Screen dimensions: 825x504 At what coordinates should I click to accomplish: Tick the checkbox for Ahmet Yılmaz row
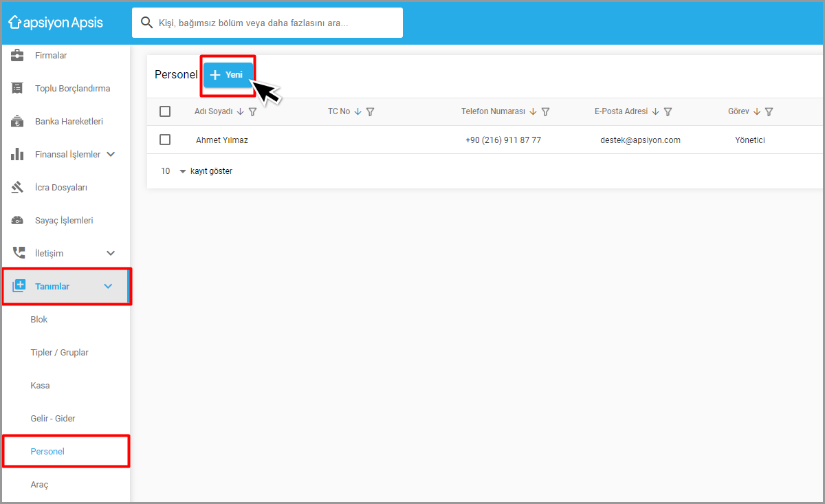click(165, 140)
